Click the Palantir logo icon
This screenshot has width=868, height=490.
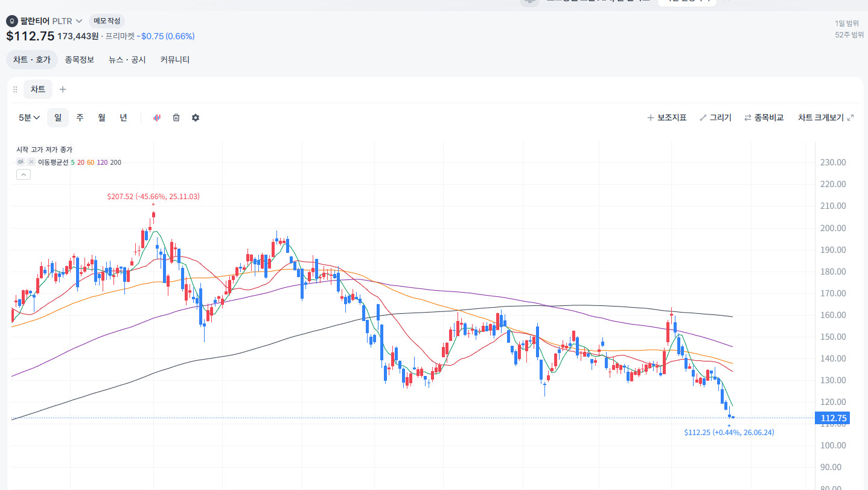point(12,21)
